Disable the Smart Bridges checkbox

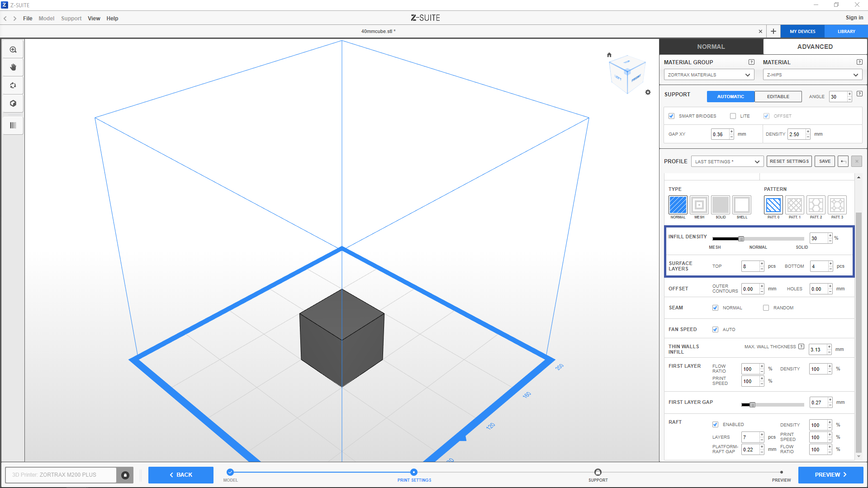(x=672, y=116)
